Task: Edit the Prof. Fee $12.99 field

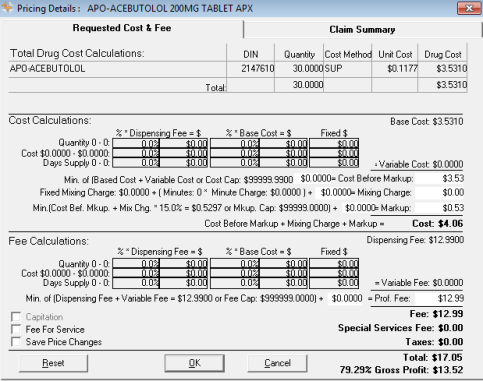Action: (439, 298)
